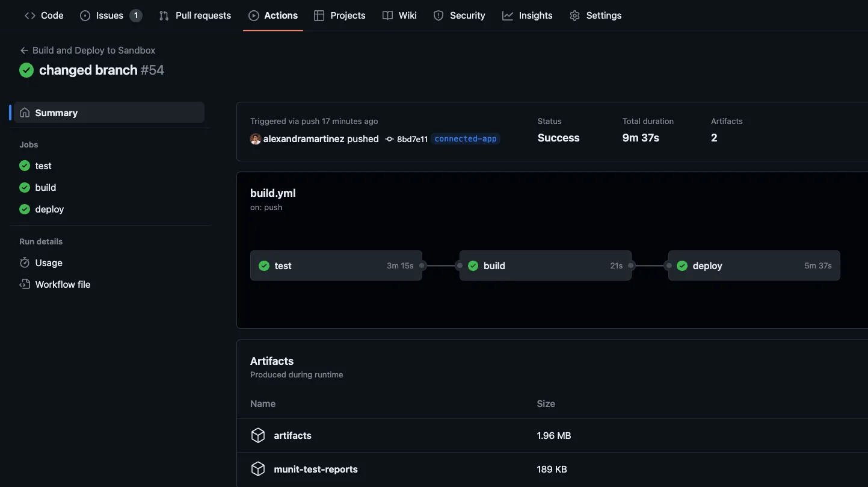Screen dimensions: 868x487
Task: Open the Issues tab
Action: [x=111, y=16]
